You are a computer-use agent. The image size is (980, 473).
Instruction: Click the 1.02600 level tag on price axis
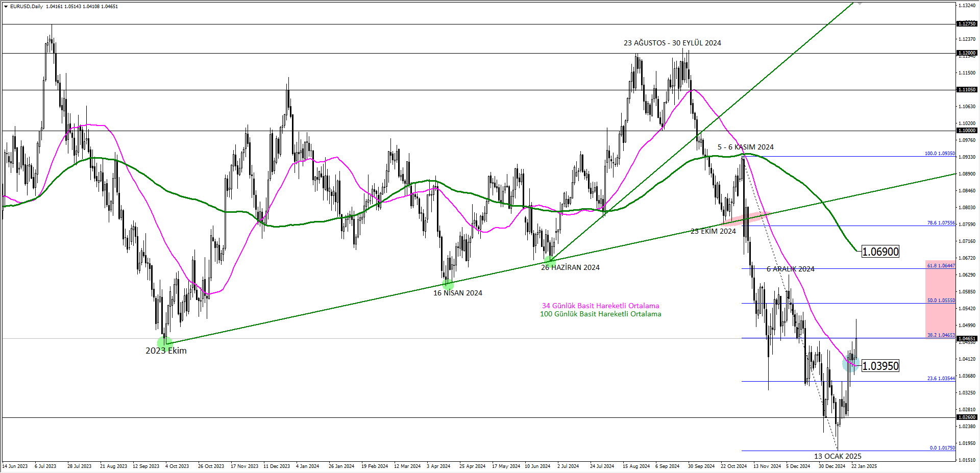coord(967,417)
